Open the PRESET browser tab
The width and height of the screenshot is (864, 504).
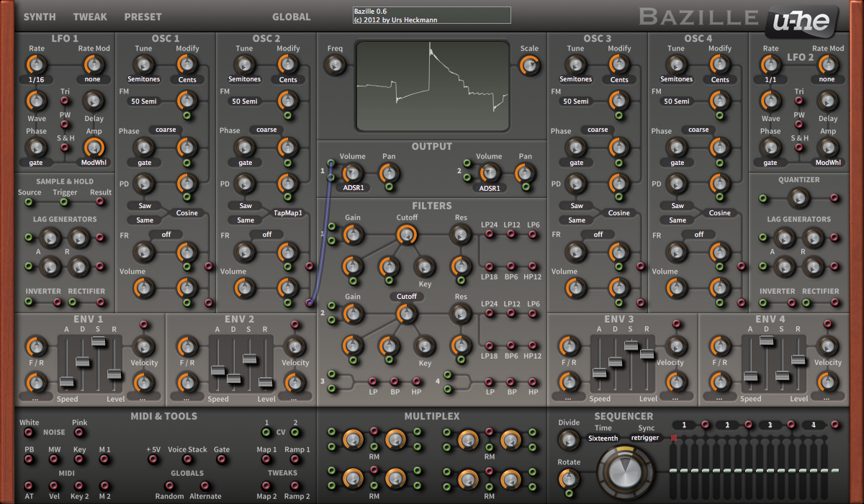pos(143,17)
